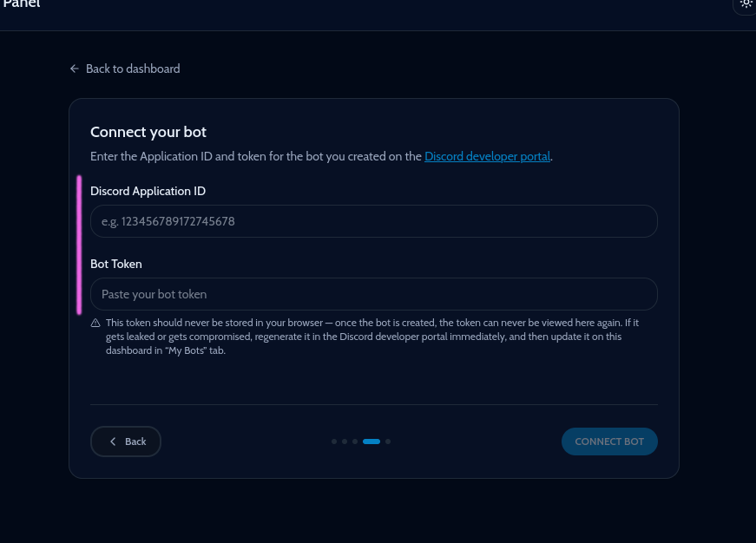The width and height of the screenshot is (756, 543).
Task: Focus the Bot Token input field
Action: point(374,294)
